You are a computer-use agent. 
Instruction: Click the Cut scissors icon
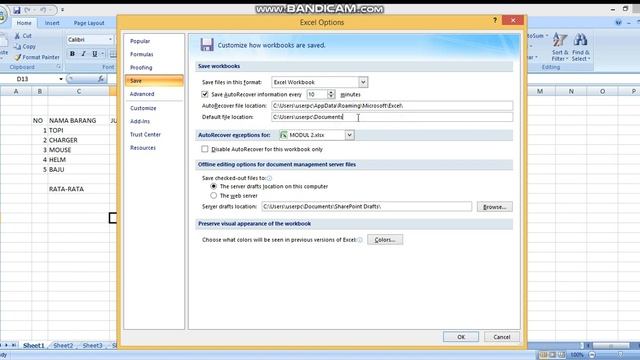[17, 36]
